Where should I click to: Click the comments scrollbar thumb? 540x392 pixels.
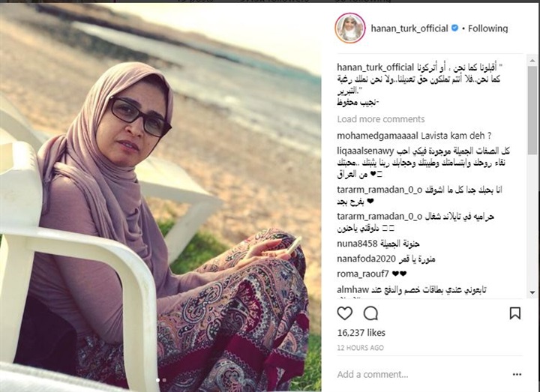click(532, 110)
